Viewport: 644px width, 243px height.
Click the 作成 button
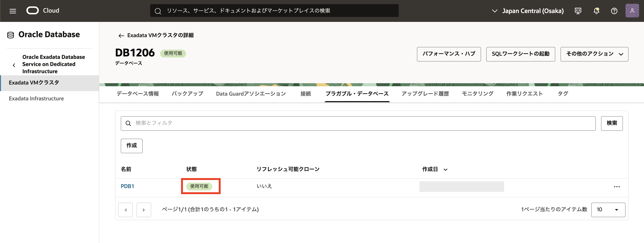pos(132,146)
